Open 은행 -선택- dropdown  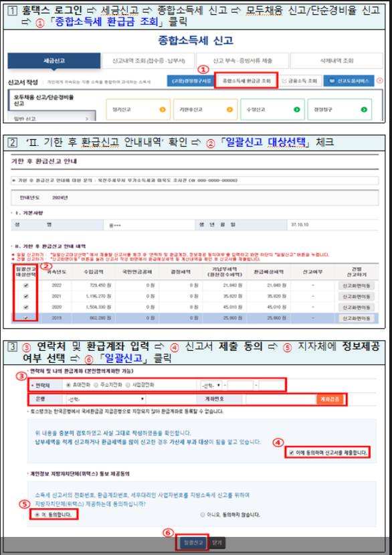pos(106,399)
